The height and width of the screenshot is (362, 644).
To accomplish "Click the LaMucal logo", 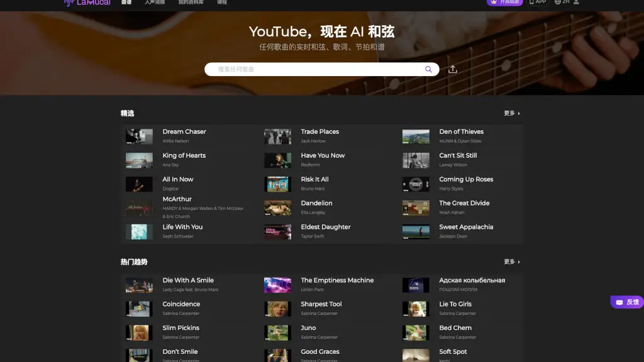I will [x=87, y=3].
